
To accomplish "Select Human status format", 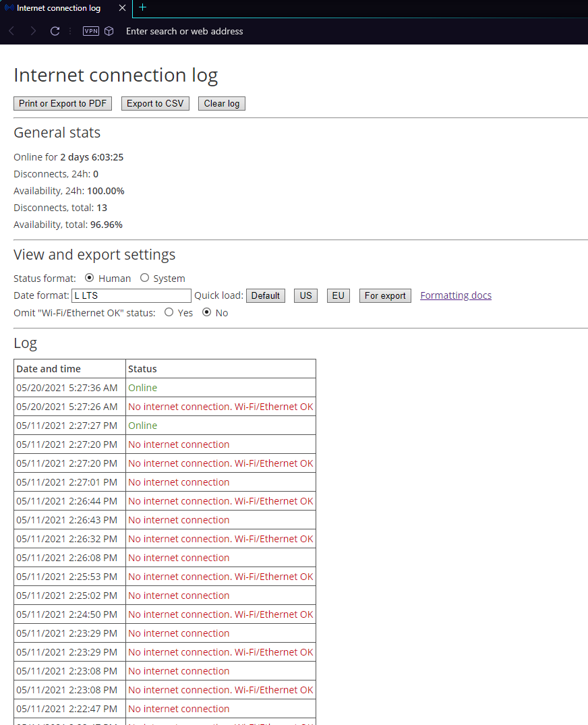I will click(x=90, y=278).
